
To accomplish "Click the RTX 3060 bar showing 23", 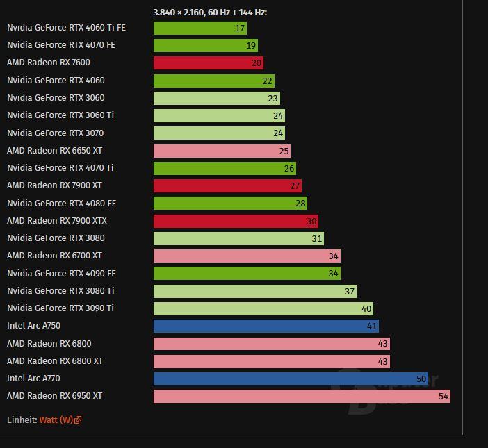I will (x=217, y=99).
